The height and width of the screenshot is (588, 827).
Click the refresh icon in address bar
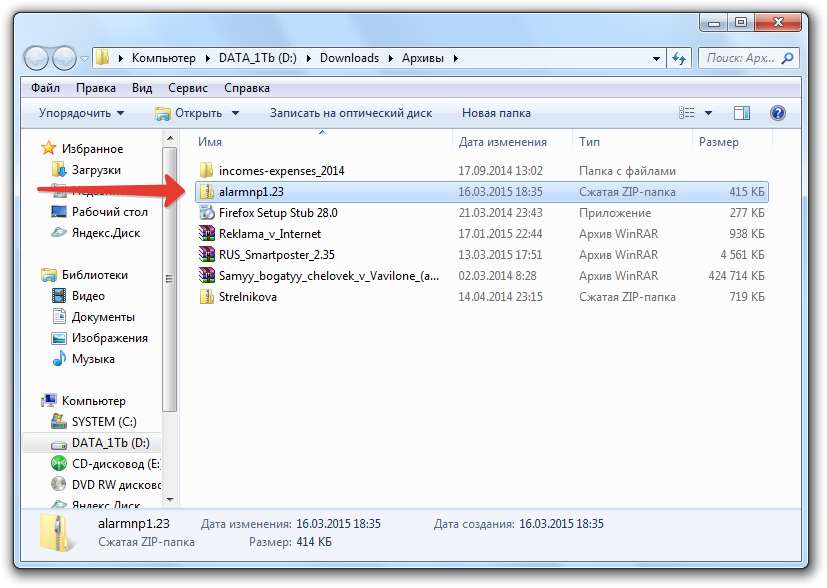tap(679, 58)
